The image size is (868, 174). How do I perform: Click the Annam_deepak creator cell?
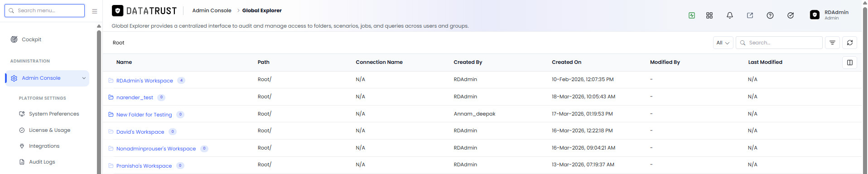474,114
